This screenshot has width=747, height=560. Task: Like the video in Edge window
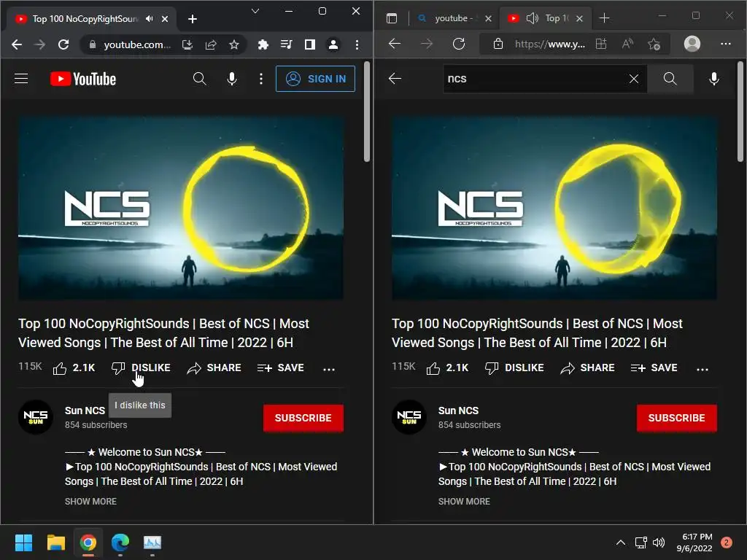tap(447, 368)
